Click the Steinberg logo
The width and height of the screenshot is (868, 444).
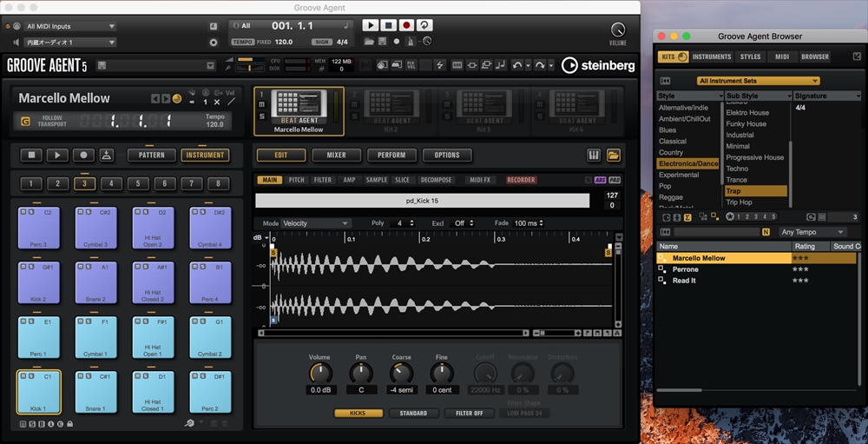point(598,66)
